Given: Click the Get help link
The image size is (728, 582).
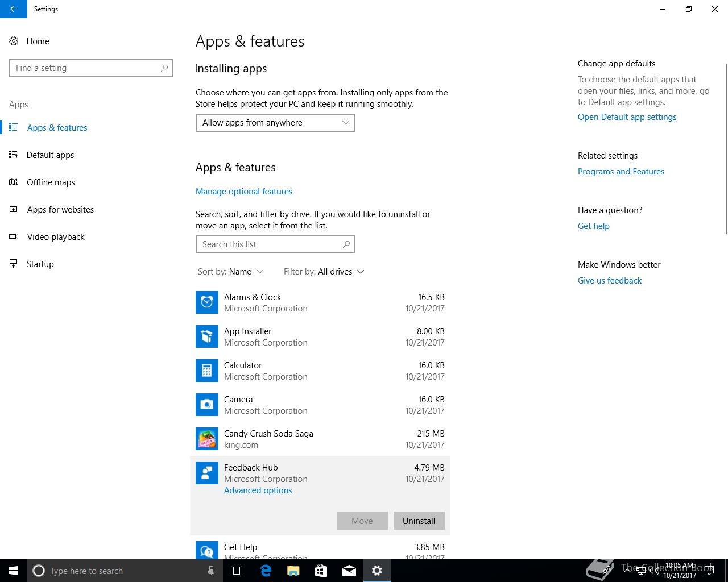Looking at the screenshot, I should (x=594, y=226).
